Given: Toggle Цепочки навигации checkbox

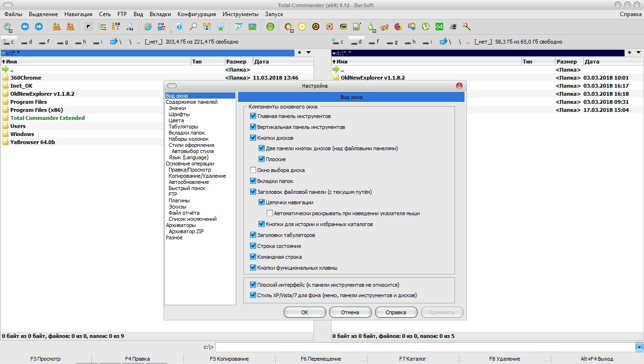Looking at the screenshot, I should pos(261,202).
